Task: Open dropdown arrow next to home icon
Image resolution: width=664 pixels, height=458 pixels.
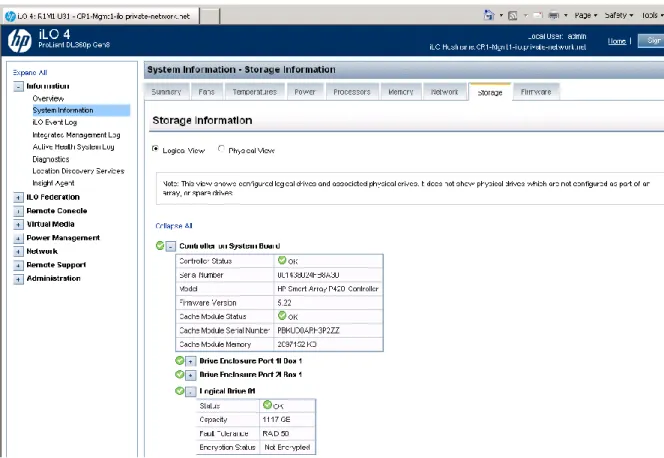Action: pyautogui.click(x=501, y=15)
